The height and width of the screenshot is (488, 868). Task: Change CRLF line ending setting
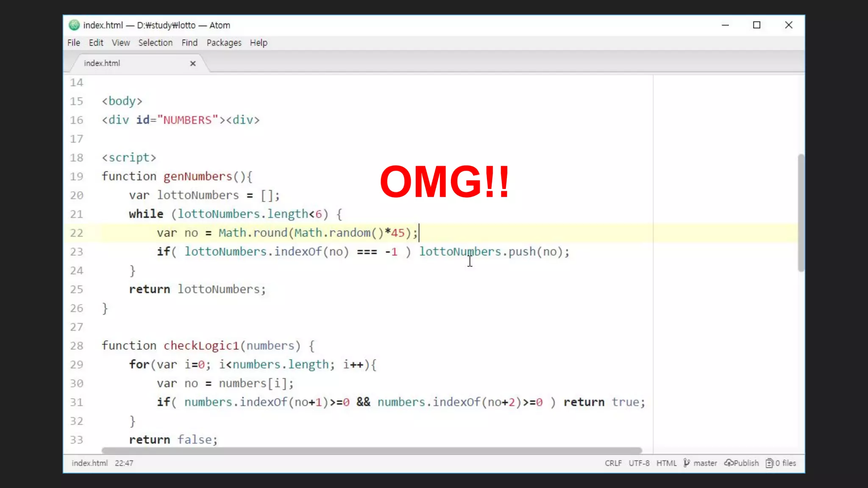(x=613, y=463)
